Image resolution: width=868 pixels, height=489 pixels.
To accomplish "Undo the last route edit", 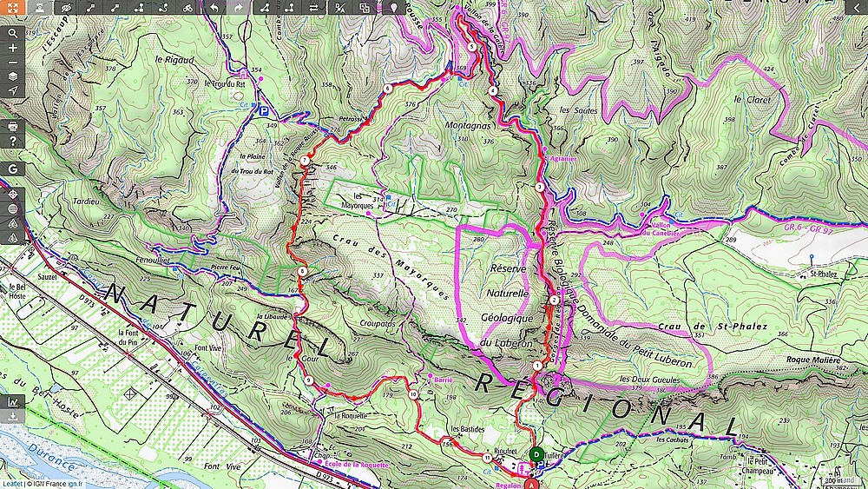I will click(214, 8).
